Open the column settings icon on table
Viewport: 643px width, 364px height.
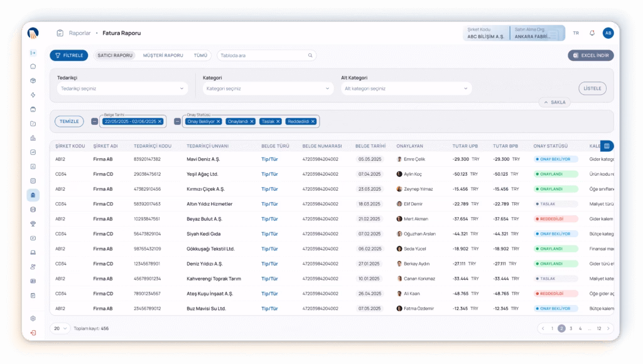pyautogui.click(x=607, y=146)
